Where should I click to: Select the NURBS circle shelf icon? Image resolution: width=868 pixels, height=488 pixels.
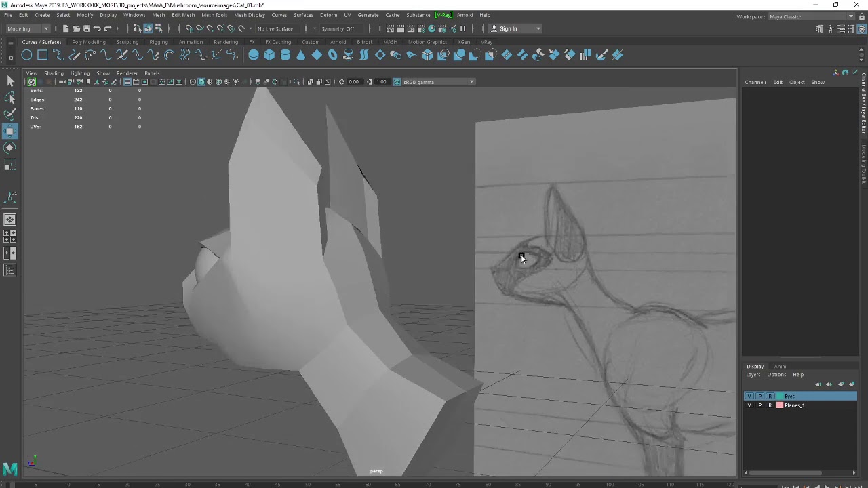point(26,55)
